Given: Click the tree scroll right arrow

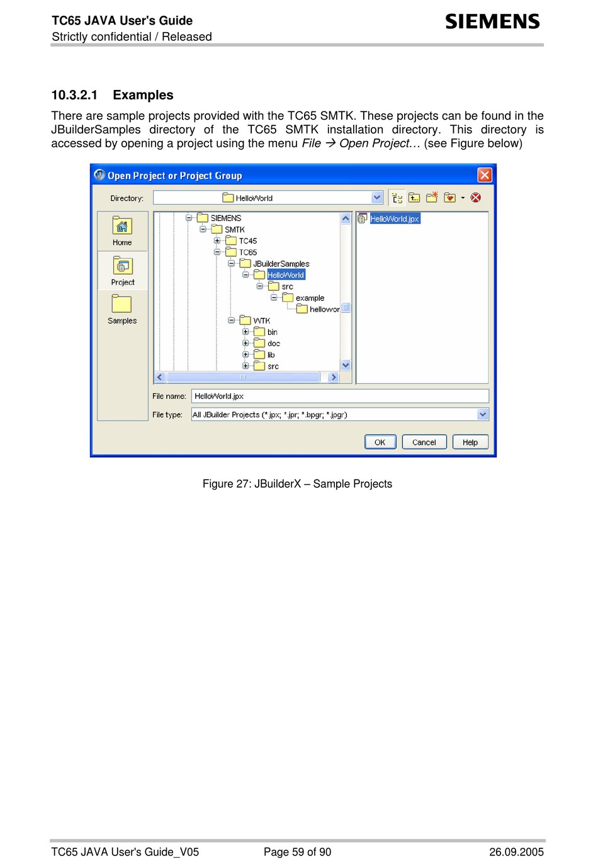Looking at the screenshot, I should tap(334, 377).
